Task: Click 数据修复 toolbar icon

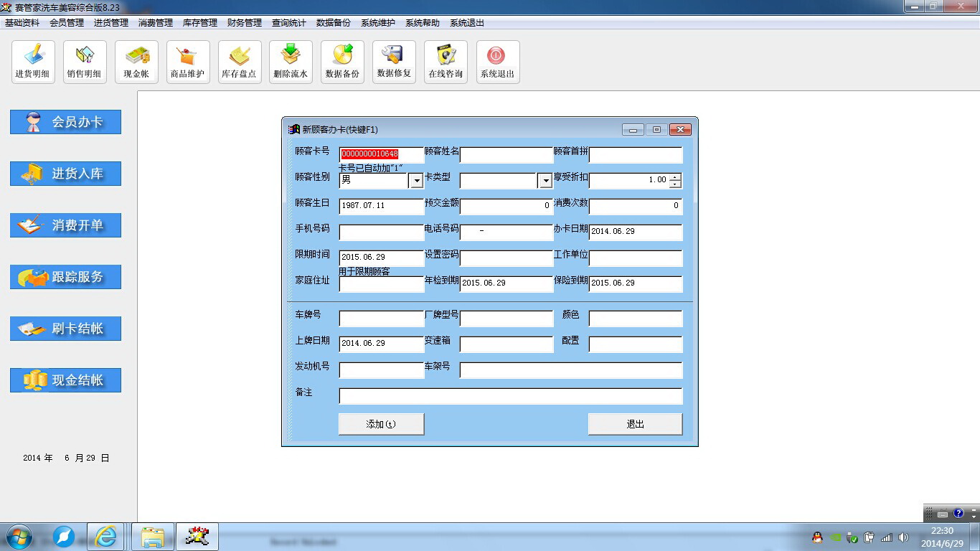Action: pyautogui.click(x=394, y=62)
